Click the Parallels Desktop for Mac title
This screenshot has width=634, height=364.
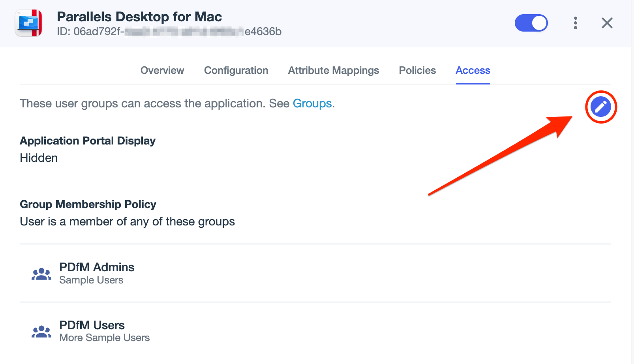(139, 17)
